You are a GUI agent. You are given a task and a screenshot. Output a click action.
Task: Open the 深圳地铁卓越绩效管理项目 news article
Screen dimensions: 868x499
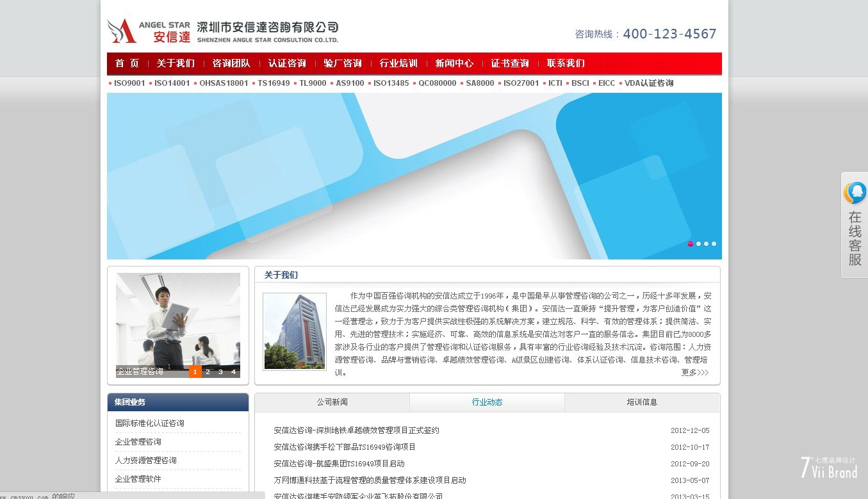356,430
